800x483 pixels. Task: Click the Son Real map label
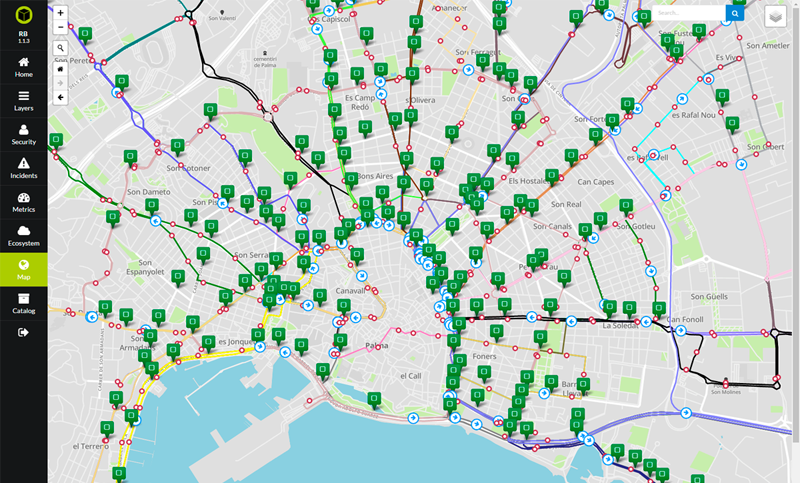(x=566, y=205)
